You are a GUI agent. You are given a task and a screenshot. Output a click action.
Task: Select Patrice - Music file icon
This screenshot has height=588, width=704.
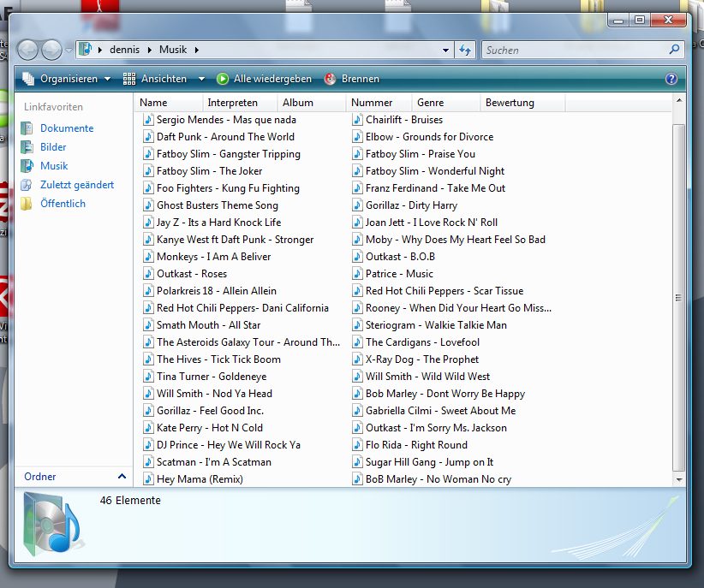point(357,274)
